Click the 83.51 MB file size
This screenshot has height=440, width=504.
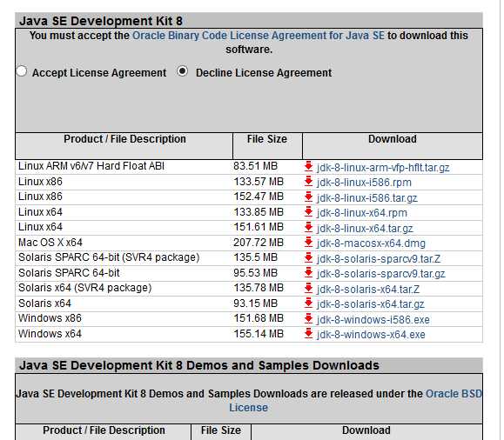pyautogui.click(x=256, y=166)
